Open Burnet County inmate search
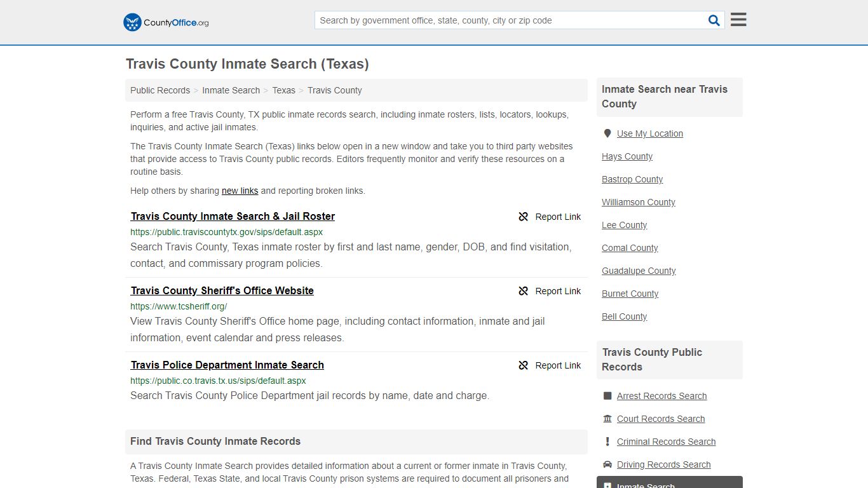The image size is (868, 488). 630,294
